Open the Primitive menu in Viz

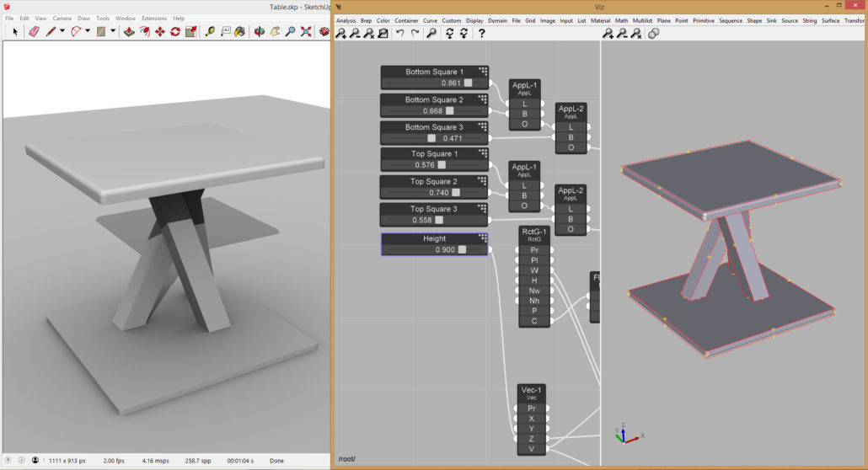tap(703, 20)
